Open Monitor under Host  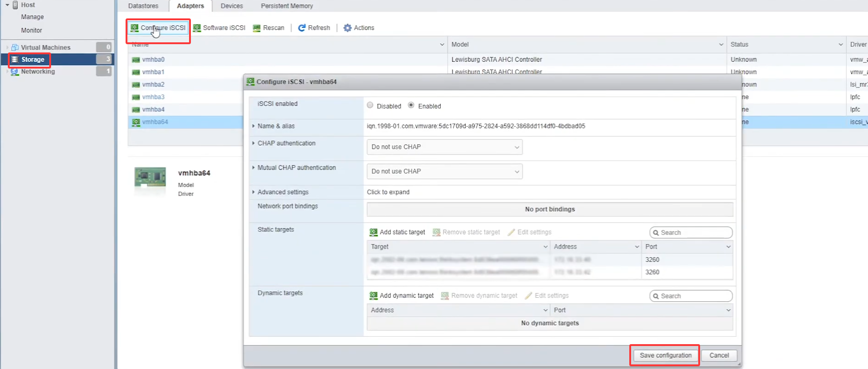[x=31, y=30]
